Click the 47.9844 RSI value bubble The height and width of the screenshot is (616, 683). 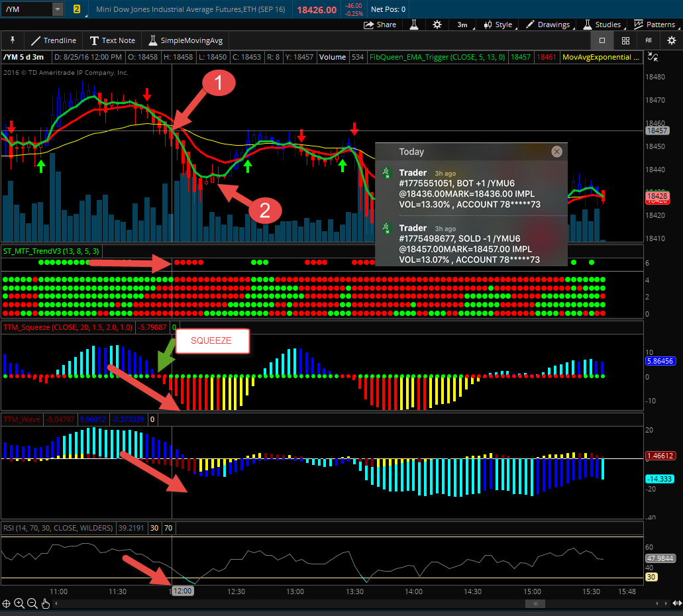[x=660, y=558]
